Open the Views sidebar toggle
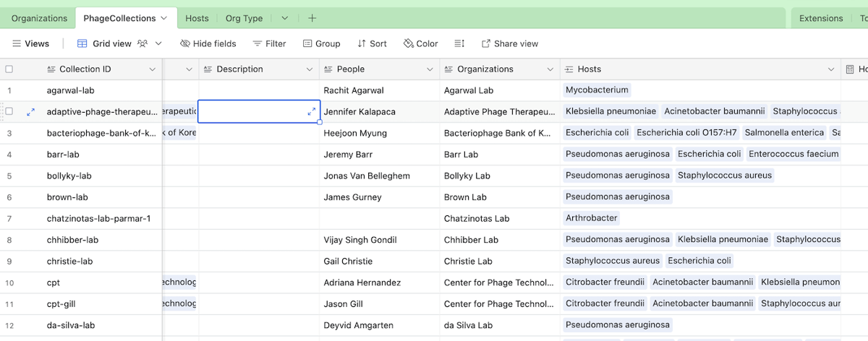This screenshot has height=341, width=868. [x=30, y=43]
